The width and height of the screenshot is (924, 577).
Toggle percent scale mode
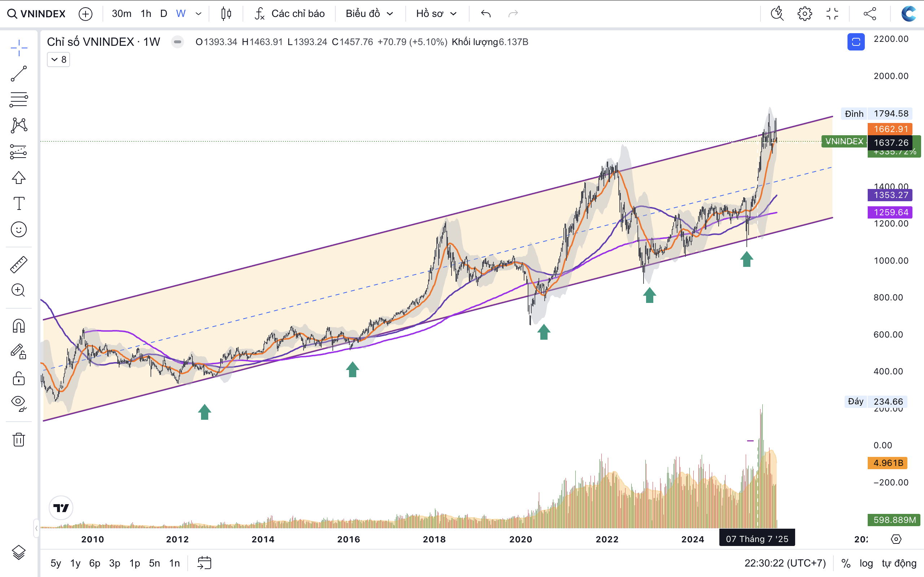[x=846, y=563]
